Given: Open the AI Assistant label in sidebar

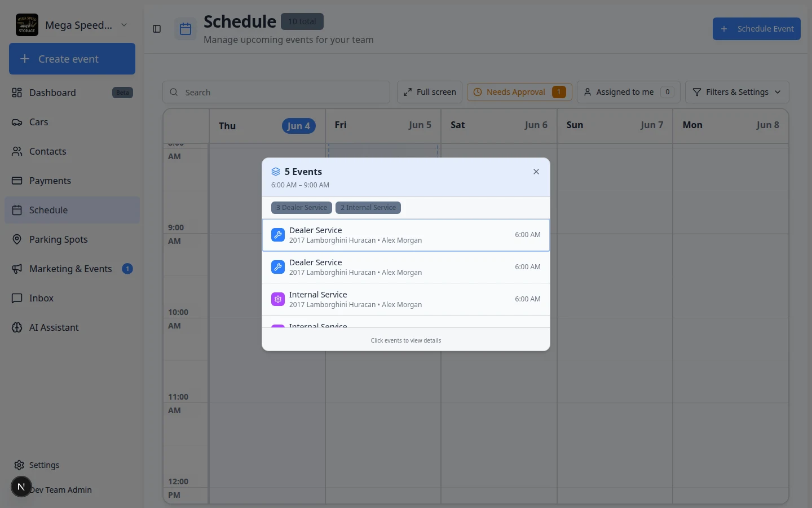Looking at the screenshot, I should pos(54,327).
